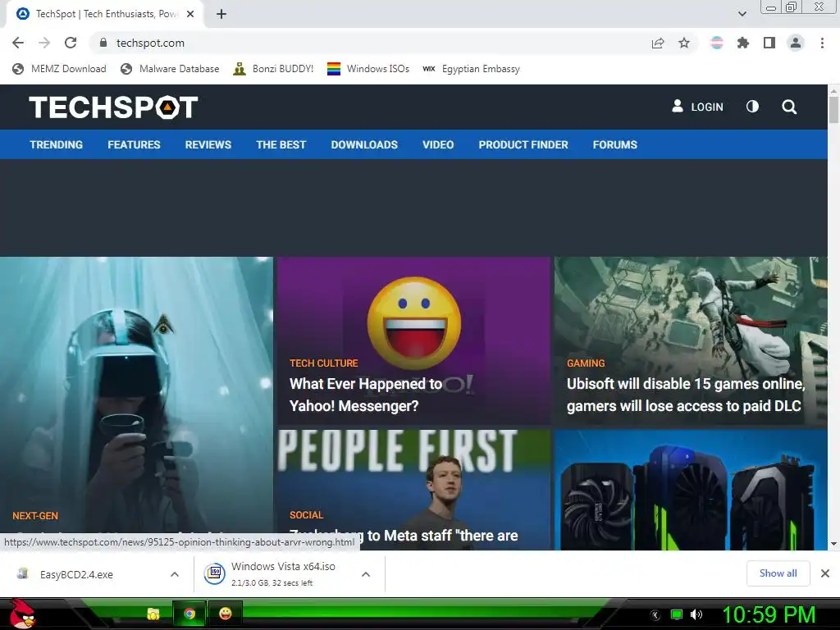840x630 pixels.
Task: Open the tab search chevron
Action: 742,14
